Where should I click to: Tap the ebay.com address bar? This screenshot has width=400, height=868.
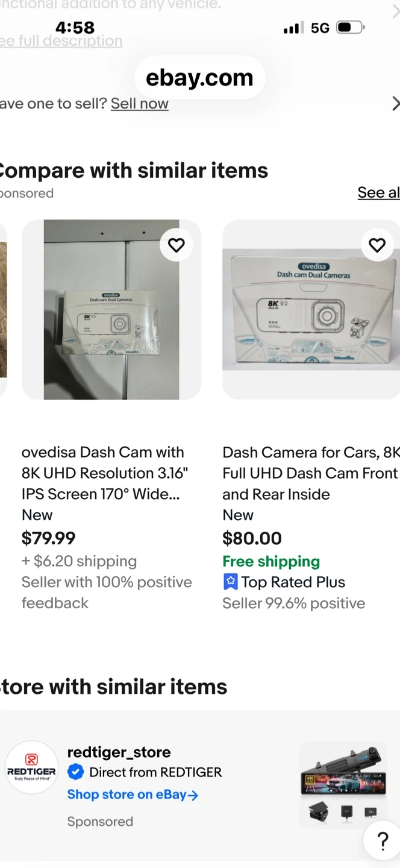click(199, 78)
